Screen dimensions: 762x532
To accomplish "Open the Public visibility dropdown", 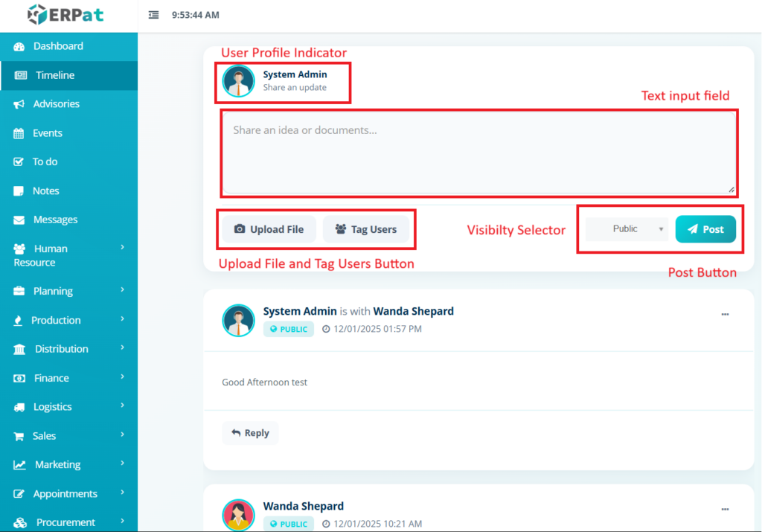I will pyautogui.click(x=627, y=229).
